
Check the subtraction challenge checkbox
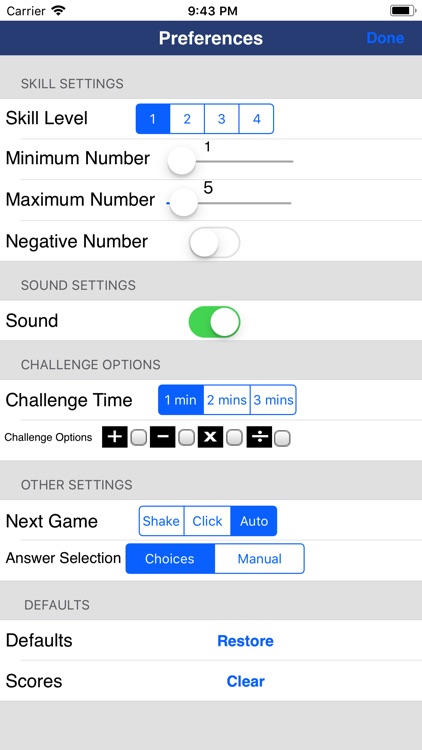pyautogui.click(x=187, y=438)
